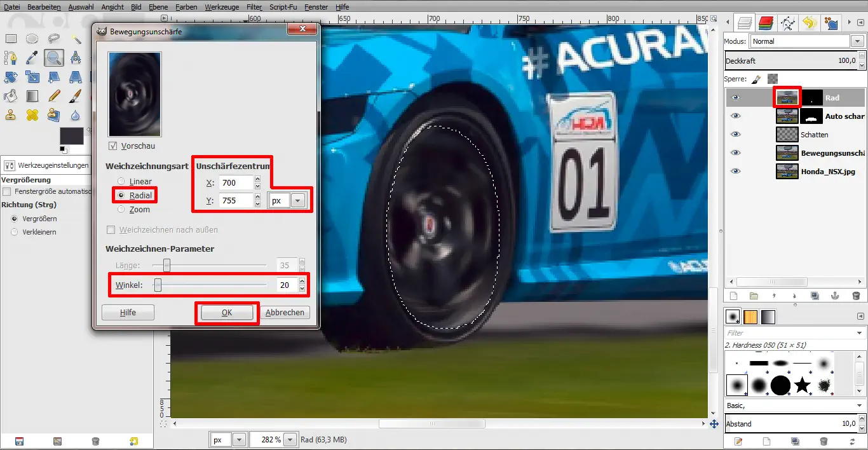Viewport: 868px width, 450px height.
Task: Activate the Bucket Fill tool
Action: (11, 96)
